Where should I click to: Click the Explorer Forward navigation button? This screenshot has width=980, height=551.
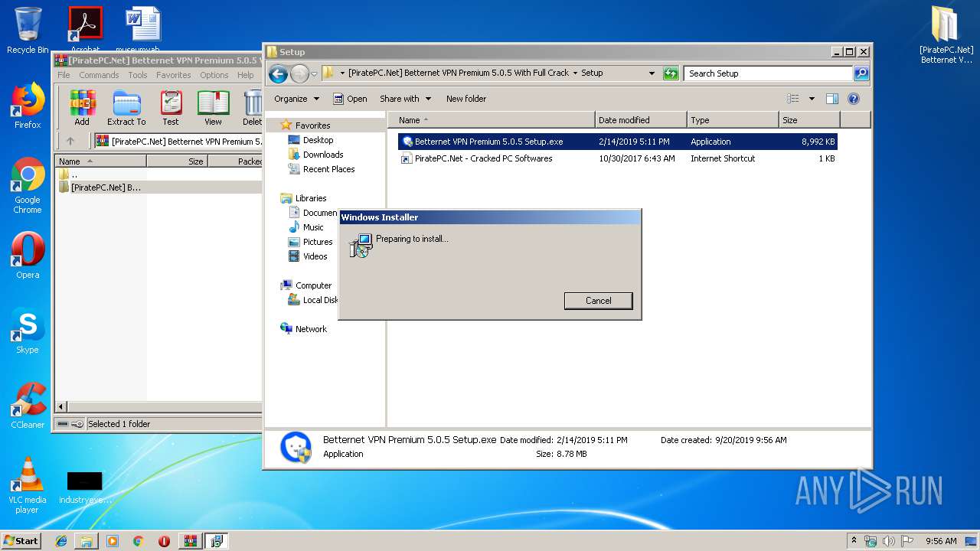tap(299, 73)
